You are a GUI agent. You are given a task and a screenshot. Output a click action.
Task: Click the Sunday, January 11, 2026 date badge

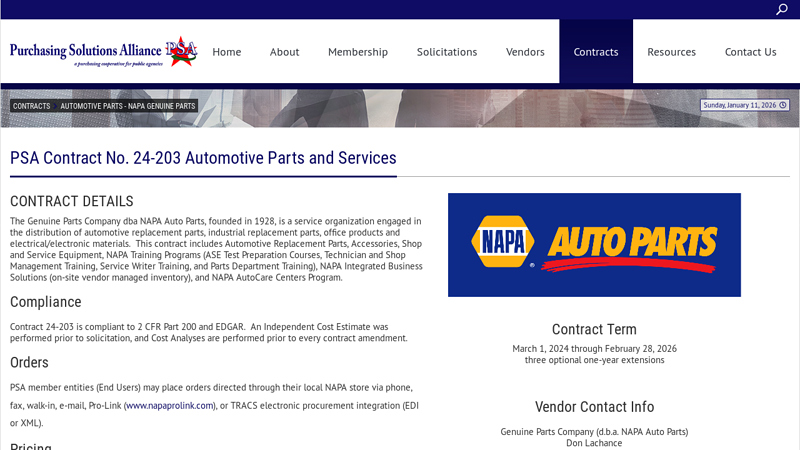coord(744,105)
